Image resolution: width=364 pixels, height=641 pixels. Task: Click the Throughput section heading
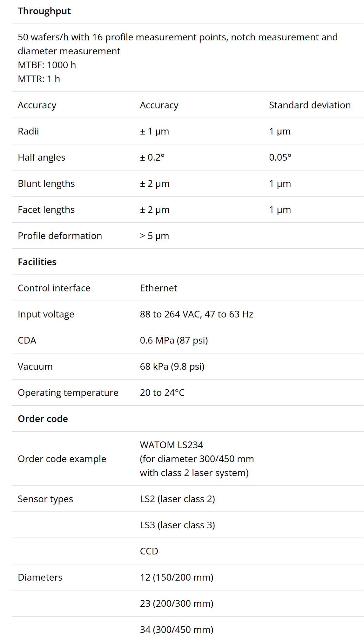44,11
